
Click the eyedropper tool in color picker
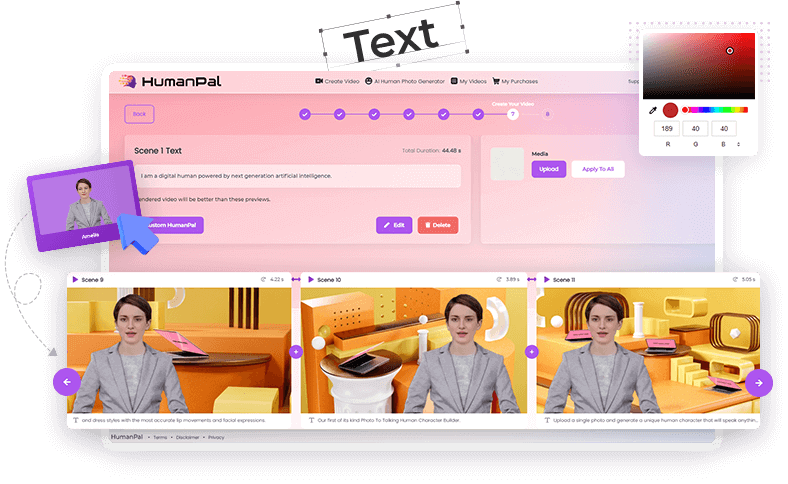click(653, 110)
